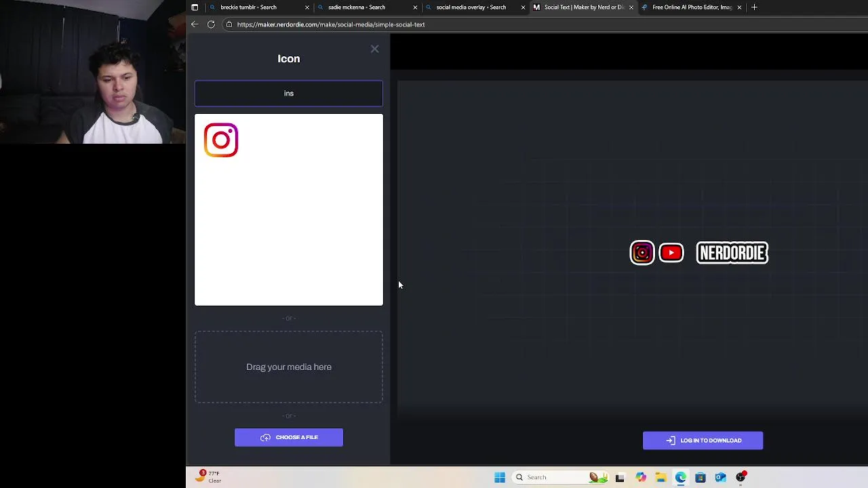
Task: Select the Instagram icon result
Action: [221, 140]
